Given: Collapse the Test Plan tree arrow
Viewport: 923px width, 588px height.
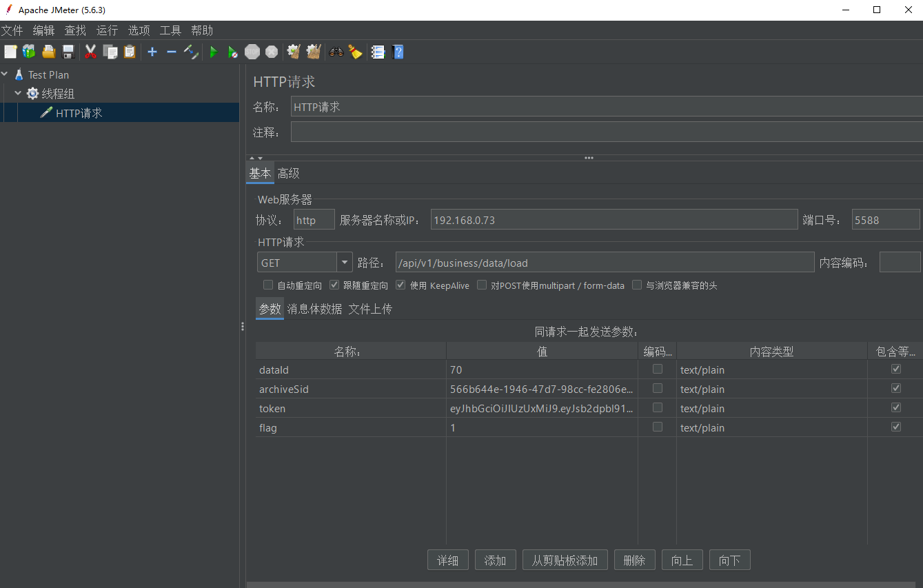Looking at the screenshot, I should (x=5, y=74).
